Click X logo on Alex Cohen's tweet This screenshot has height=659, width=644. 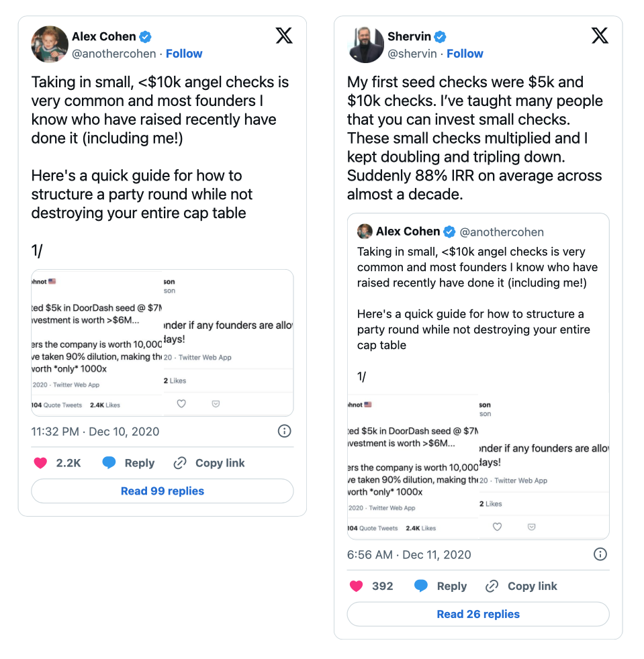(284, 36)
